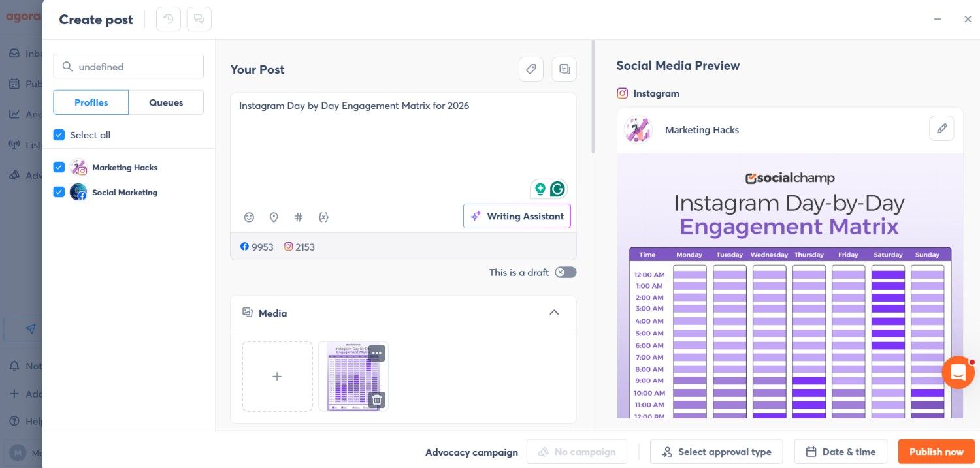Click the user avatar M in sidebar

point(18,452)
